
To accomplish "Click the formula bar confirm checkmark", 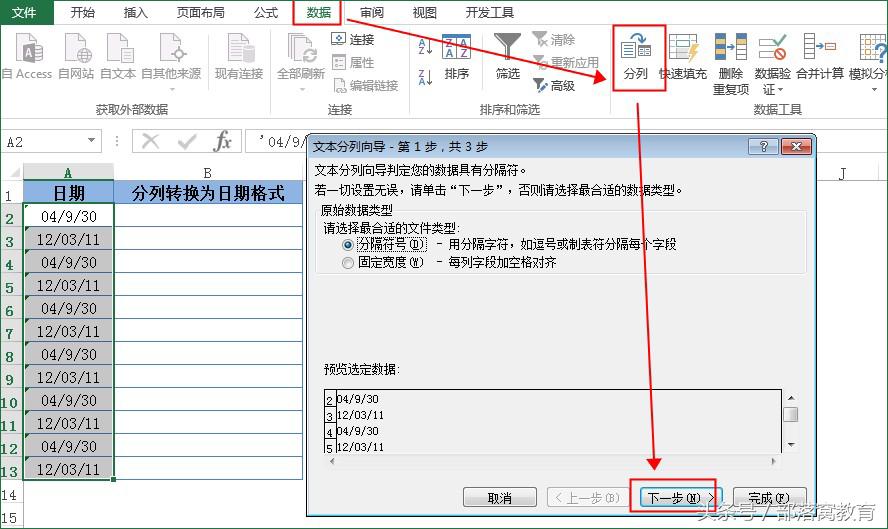I will 187,141.
